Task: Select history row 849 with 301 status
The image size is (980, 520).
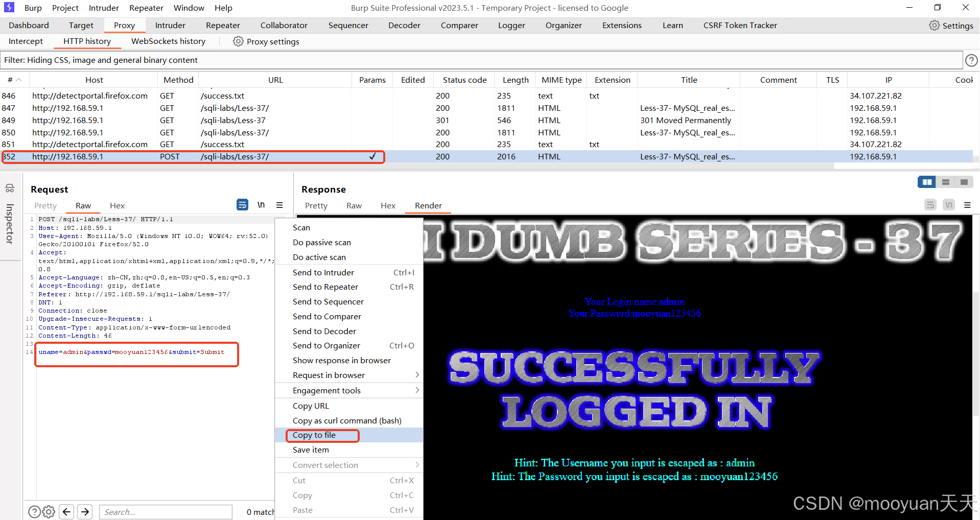Action: pos(486,120)
